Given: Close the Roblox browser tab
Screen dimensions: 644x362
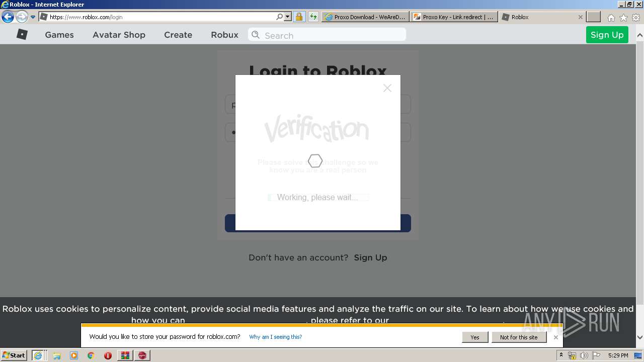Looking at the screenshot, I should [580, 17].
